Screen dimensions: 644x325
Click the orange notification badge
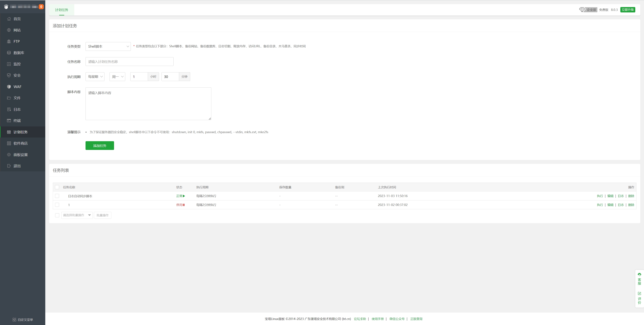pos(41,7)
